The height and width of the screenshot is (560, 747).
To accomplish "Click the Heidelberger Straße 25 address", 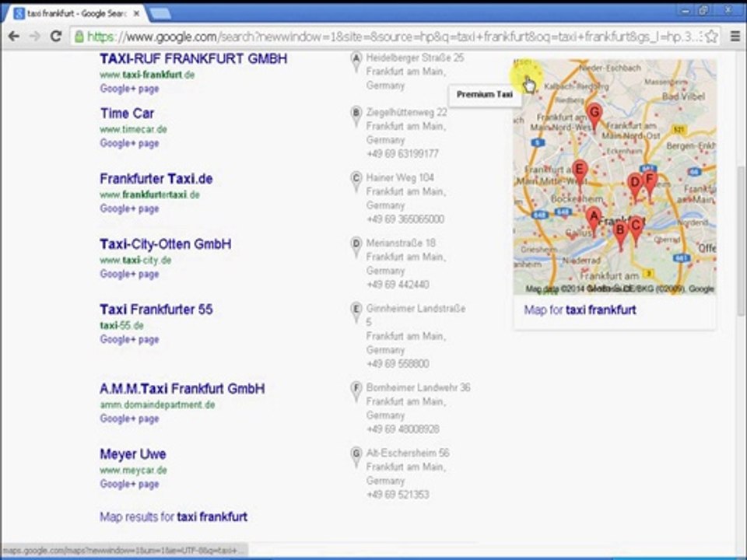I will click(x=415, y=58).
